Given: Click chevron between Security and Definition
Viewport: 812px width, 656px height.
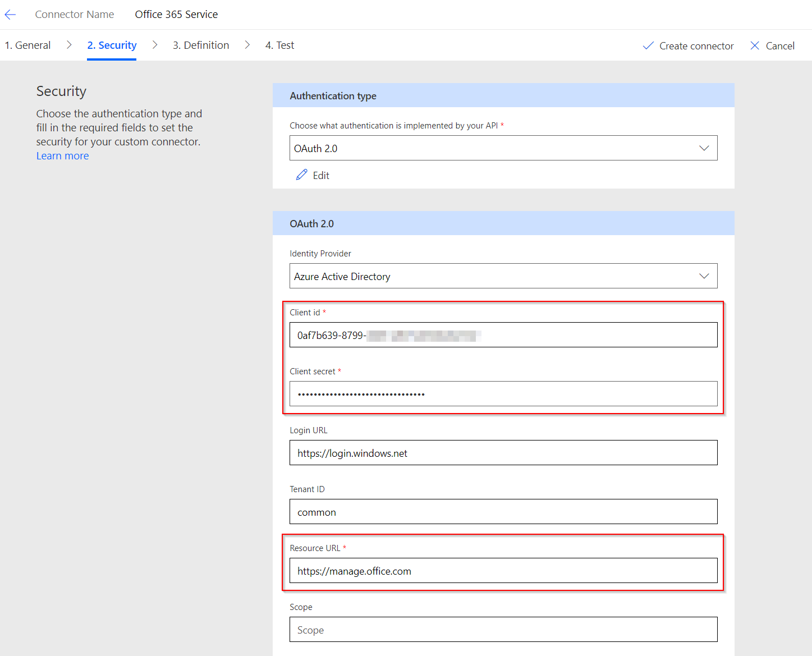Looking at the screenshot, I should [155, 45].
